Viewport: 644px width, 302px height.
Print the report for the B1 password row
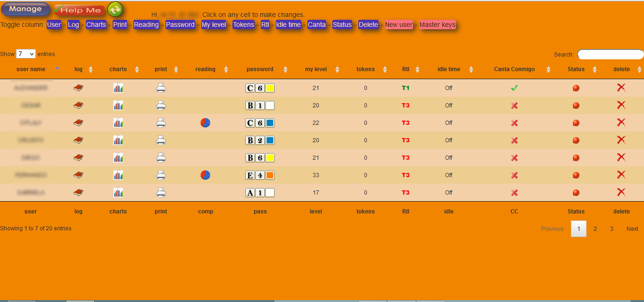coord(161,105)
